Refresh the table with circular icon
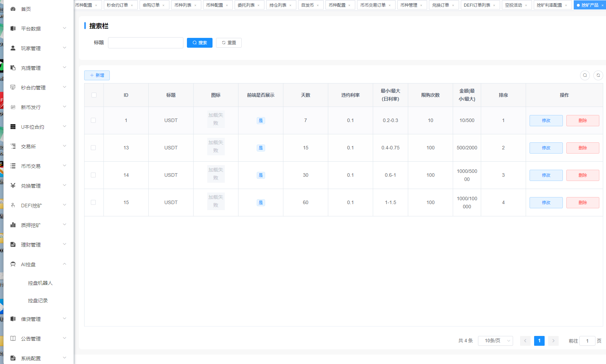Viewport: 606px width, 364px height. coord(598,75)
